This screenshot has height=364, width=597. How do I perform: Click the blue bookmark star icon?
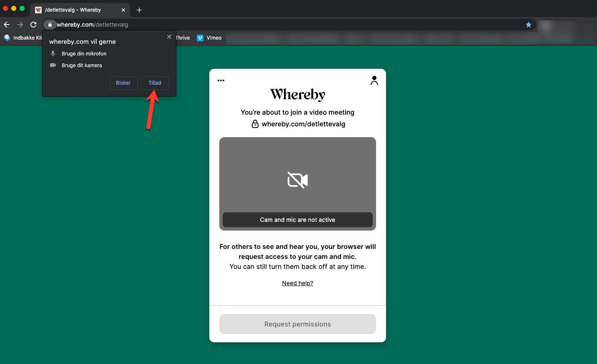coord(528,25)
